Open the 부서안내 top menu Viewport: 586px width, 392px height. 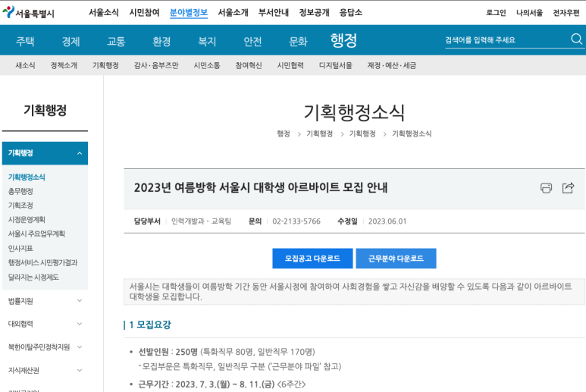click(x=274, y=13)
